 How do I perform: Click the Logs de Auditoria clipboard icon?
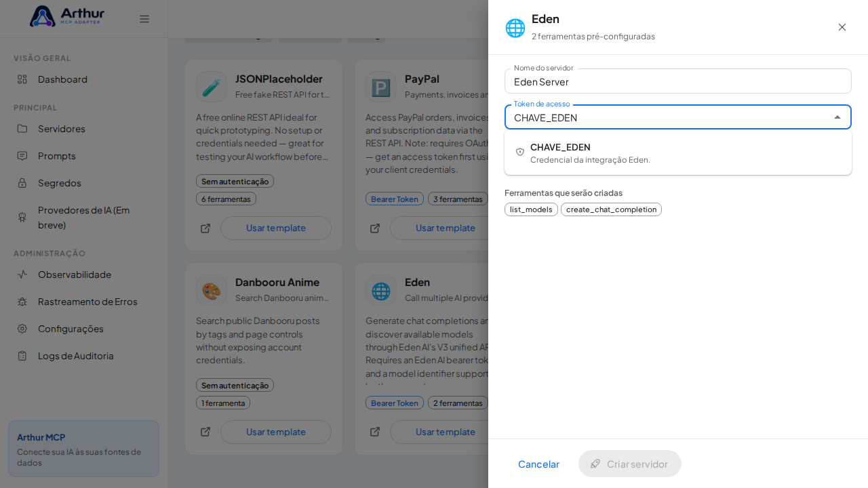(22, 356)
